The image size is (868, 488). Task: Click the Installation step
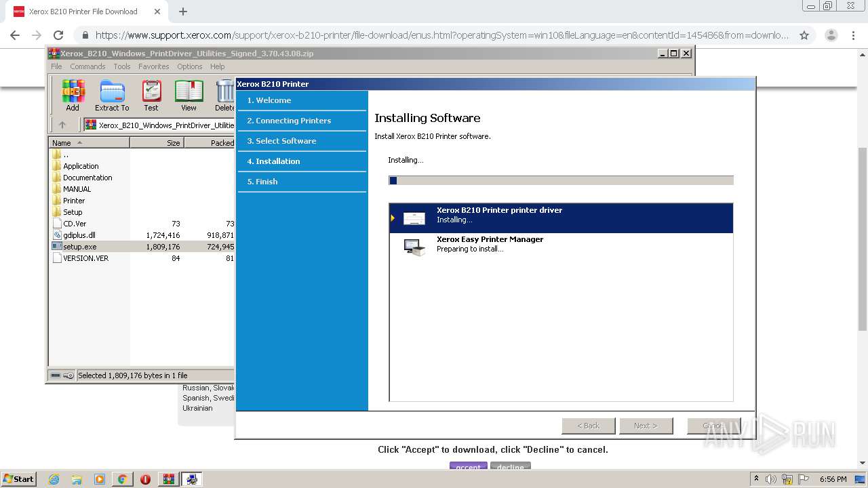pyautogui.click(x=302, y=161)
